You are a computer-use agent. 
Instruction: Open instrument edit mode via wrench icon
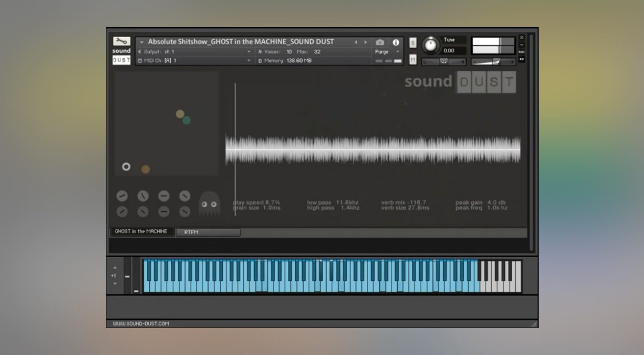tap(122, 41)
